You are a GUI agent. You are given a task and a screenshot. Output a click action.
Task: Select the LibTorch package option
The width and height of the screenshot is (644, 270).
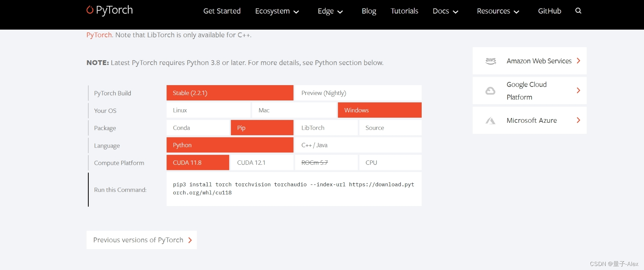coord(326,128)
